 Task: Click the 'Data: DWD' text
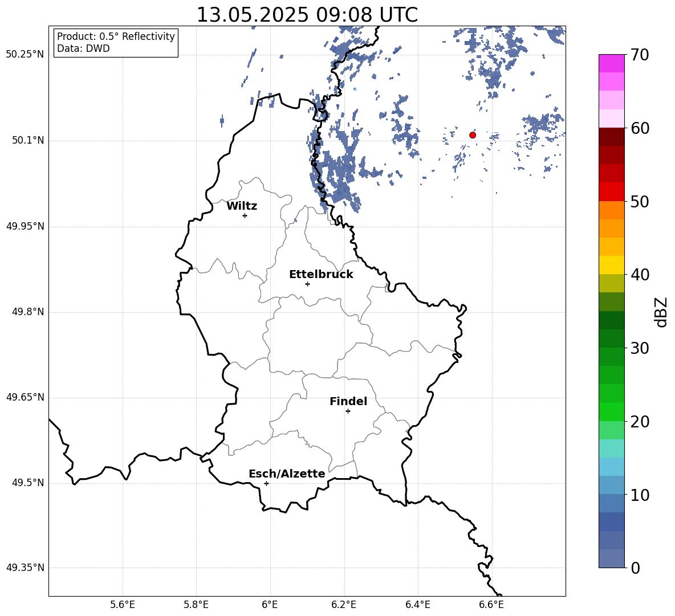83,48
